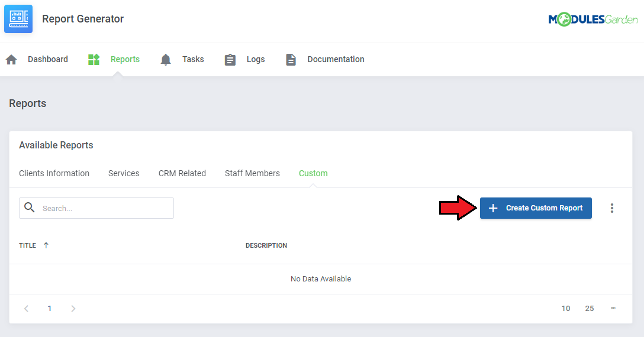Click Create Custom Report button
Screen dimensions: 644x337
click(536, 208)
